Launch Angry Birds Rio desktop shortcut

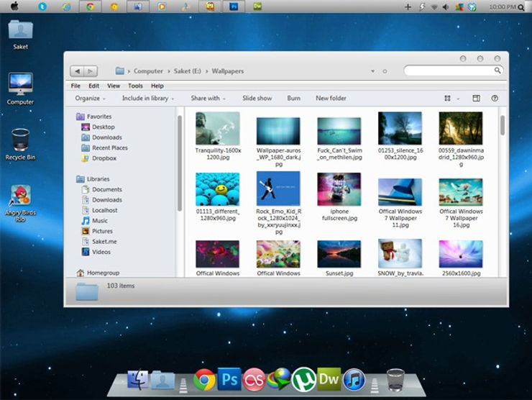pos(20,204)
